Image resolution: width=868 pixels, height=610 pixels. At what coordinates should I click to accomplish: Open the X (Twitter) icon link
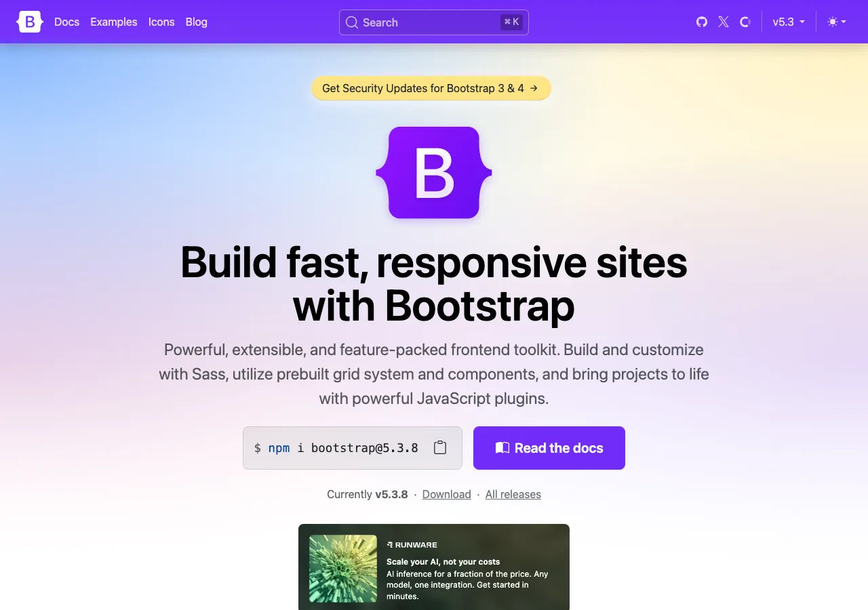click(x=724, y=22)
